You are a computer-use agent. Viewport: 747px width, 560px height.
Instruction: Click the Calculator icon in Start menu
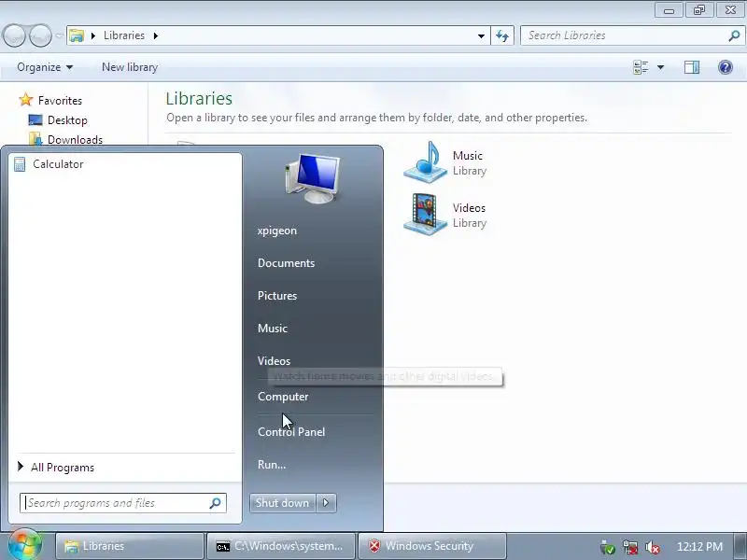coord(20,164)
